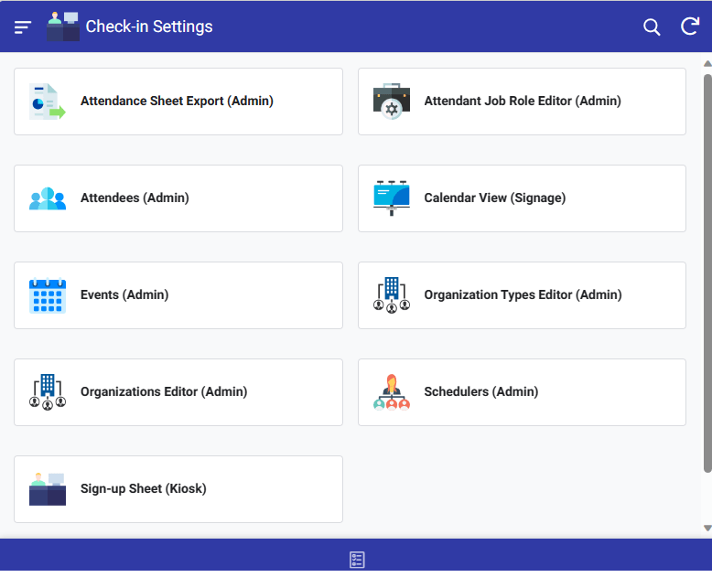Screen dimensions: 712x588
Task: Click the refresh icon in header
Action: [690, 27]
